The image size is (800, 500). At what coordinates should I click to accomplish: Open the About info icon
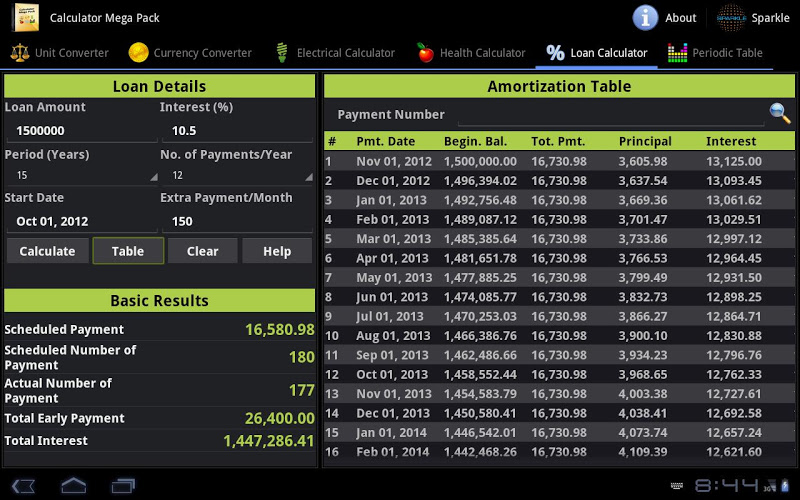(x=645, y=18)
